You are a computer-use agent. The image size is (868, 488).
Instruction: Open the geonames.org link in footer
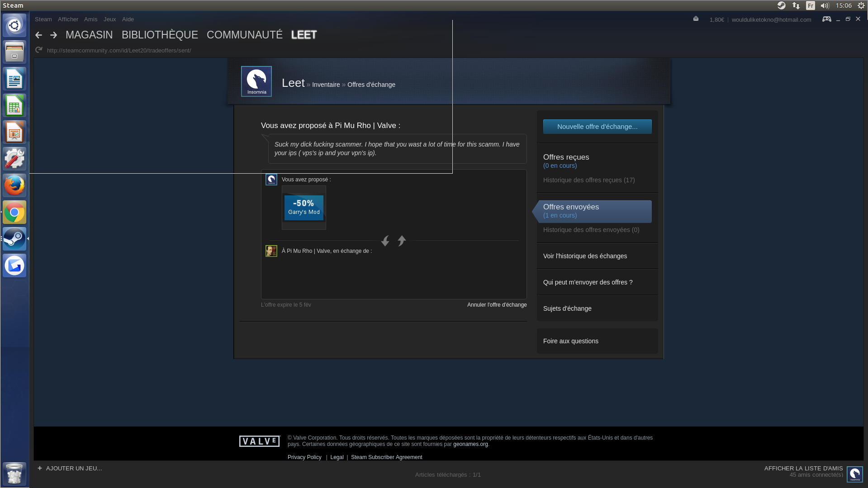click(x=470, y=444)
